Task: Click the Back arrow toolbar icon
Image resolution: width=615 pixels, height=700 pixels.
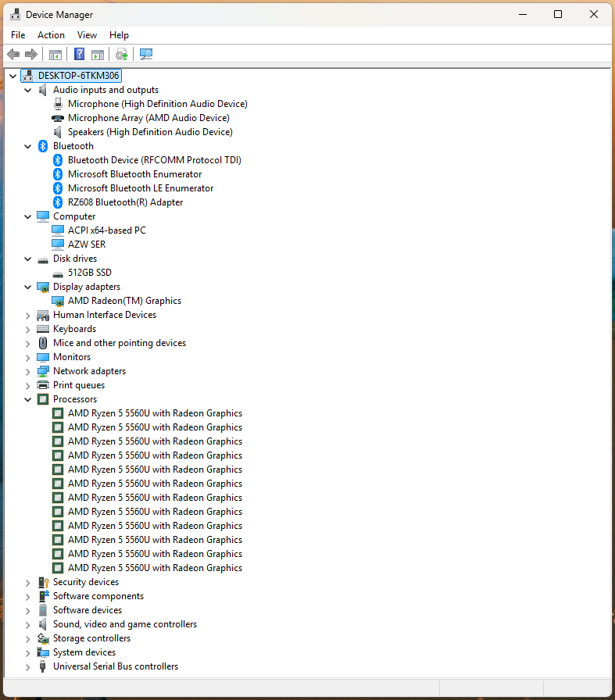Action: 13,55
